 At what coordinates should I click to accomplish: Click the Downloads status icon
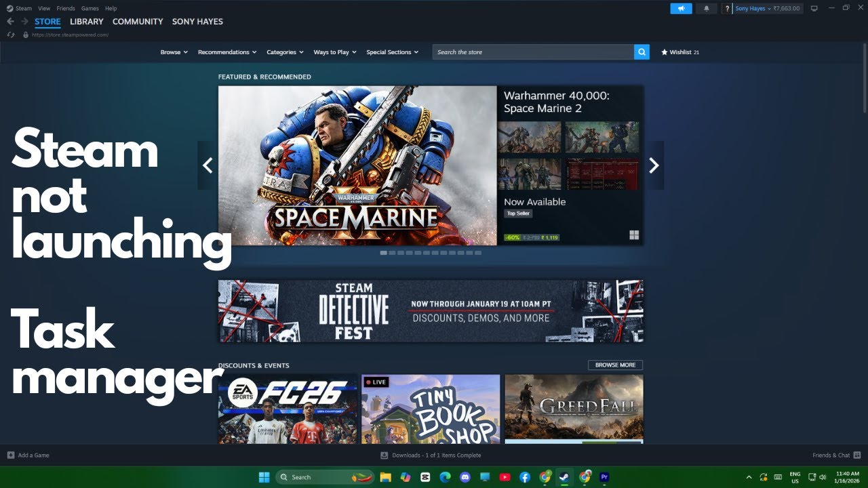(384, 455)
